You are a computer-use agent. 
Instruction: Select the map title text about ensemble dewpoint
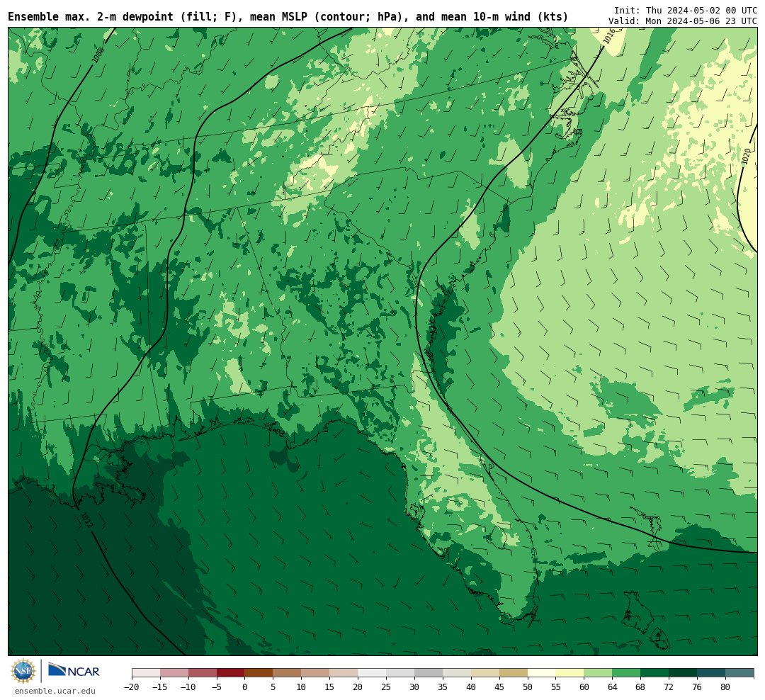[288, 17]
